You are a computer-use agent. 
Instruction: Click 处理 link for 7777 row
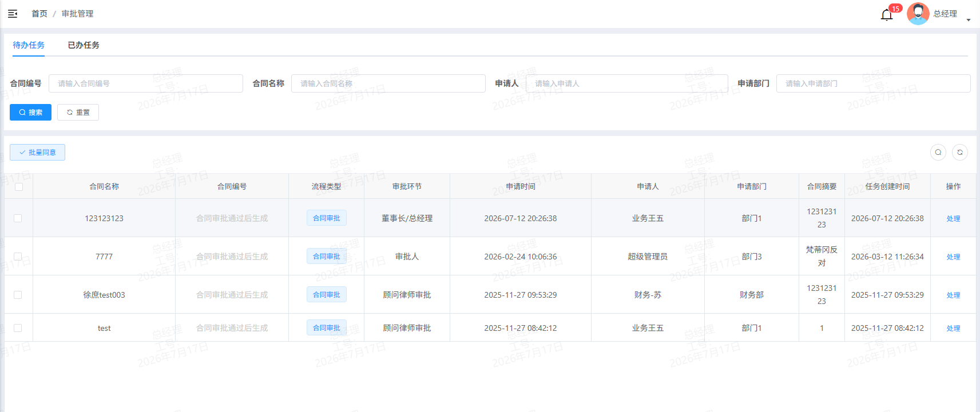pos(953,257)
